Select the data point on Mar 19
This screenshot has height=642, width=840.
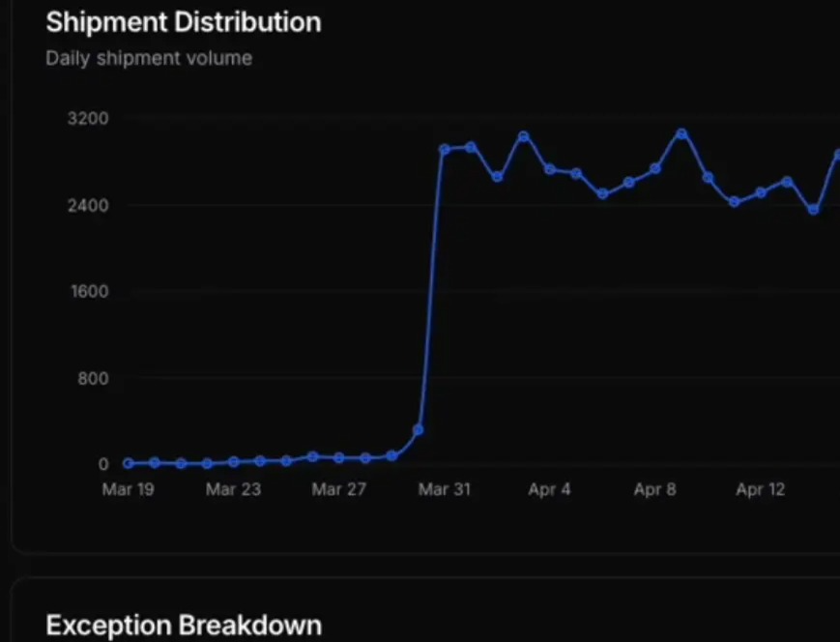pos(126,463)
